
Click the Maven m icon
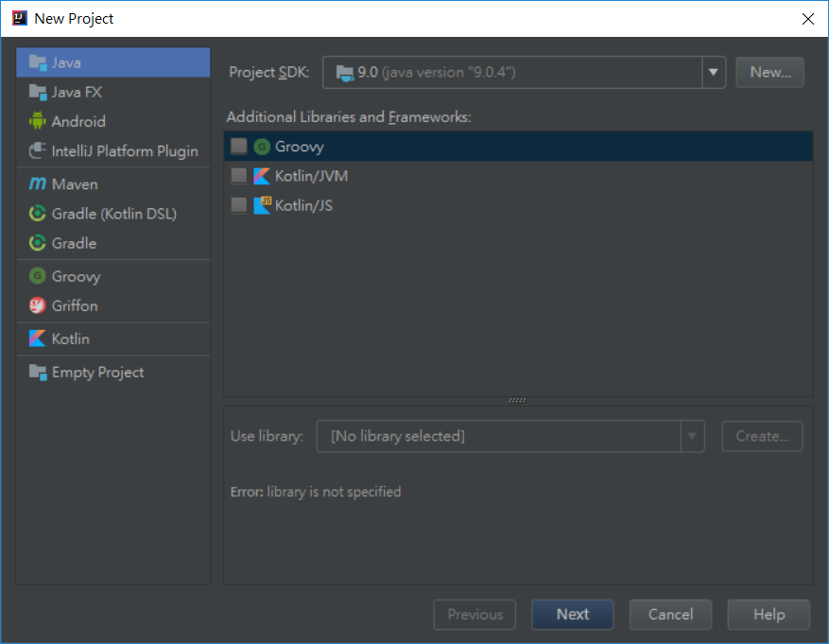[38, 183]
